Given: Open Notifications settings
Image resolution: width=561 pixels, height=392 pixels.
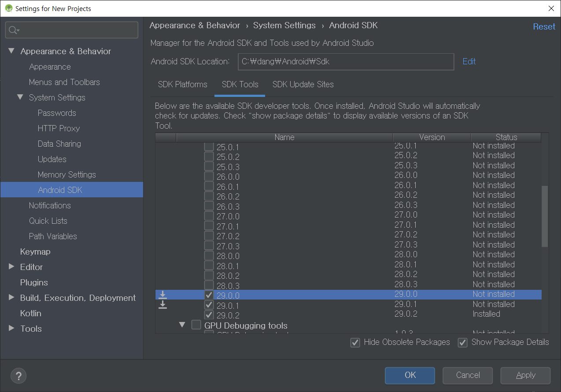Looking at the screenshot, I should click(x=50, y=205).
